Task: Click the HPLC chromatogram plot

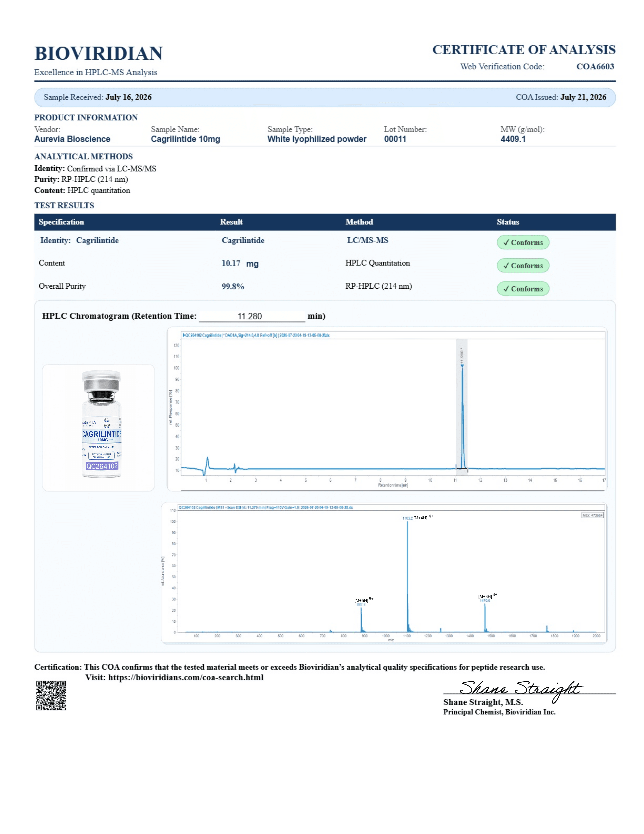Action: pos(387,409)
